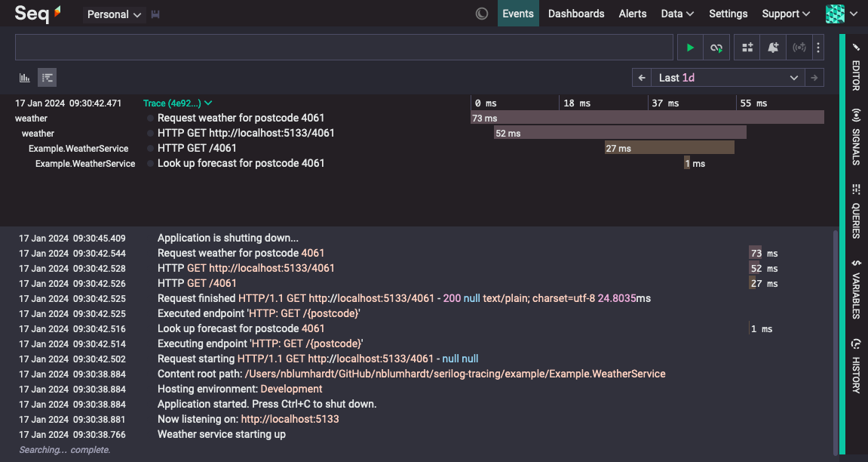Open the 'Now listening on' event
Image resolution: width=868 pixels, height=462 pixels.
pos(248,419)
